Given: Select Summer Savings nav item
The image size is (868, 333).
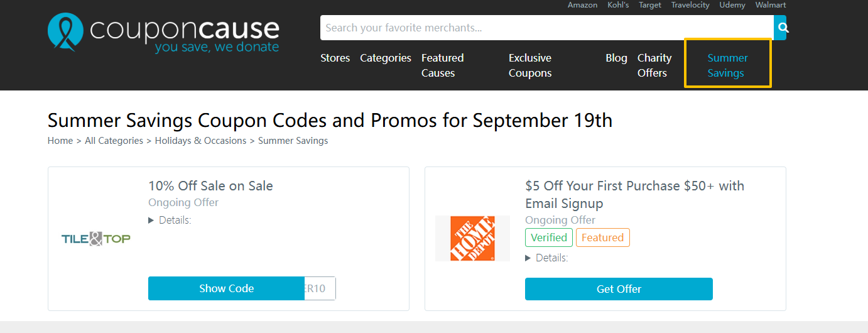Looking at the screenshot, I should (727, 65).
